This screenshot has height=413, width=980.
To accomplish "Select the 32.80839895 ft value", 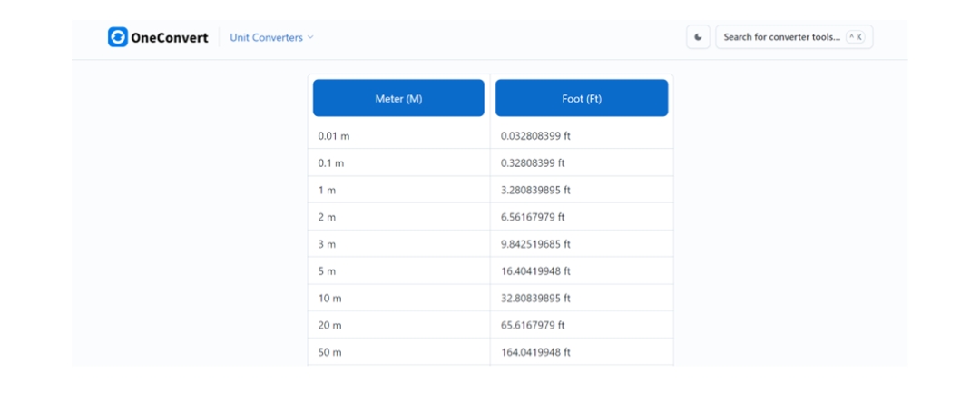I will point(535,298).
